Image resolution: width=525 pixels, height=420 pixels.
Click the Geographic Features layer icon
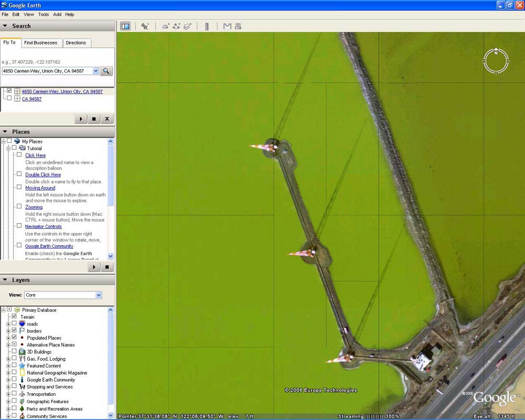point(22,401)
